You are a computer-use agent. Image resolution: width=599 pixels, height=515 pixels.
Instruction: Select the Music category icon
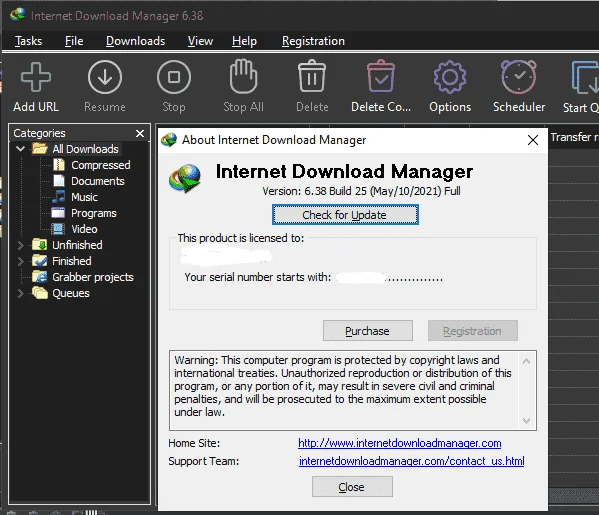tap(59, 197)
